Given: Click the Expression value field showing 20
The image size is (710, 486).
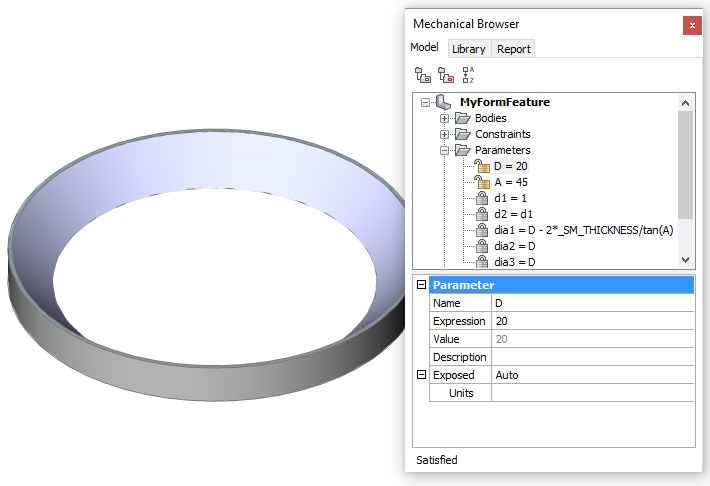Looking at the screenshot, I should point(590,321).
